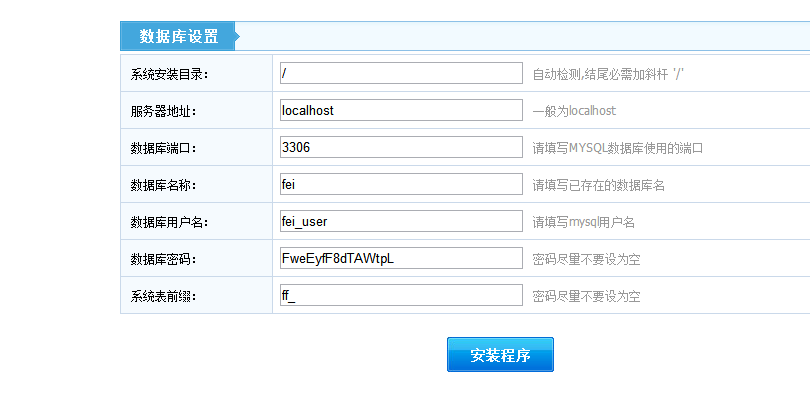Select the 数据库用户名 field with fei_user

[x=401, y=221]
